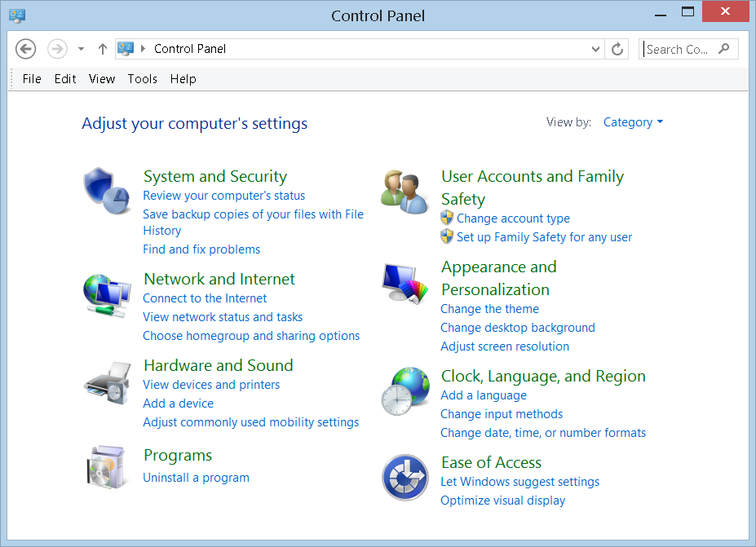756x547 pixels.
Task: Open Network and Internet category heading
Action: tap(219, 279)
